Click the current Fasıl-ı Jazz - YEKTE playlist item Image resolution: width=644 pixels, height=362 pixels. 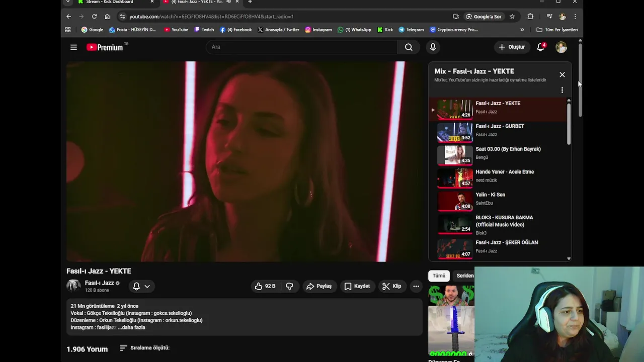[x=500, y=109]
